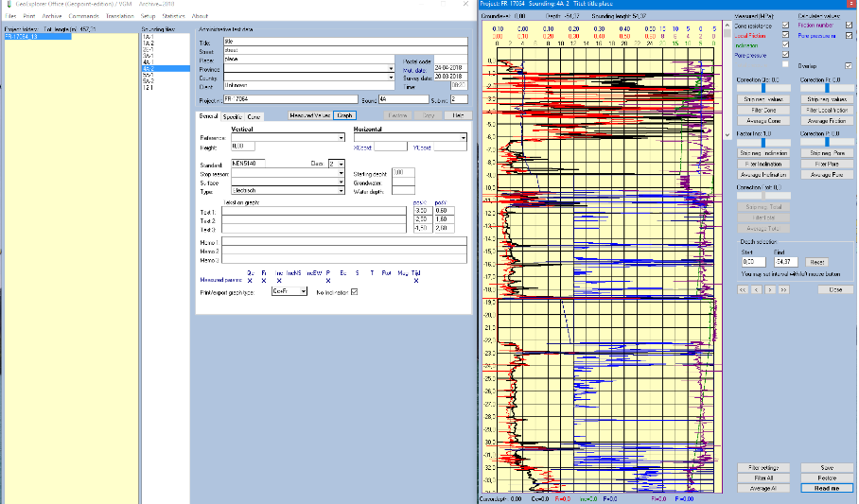
Task: Open the Stop reason dropdown
Action: coord(341,174)
